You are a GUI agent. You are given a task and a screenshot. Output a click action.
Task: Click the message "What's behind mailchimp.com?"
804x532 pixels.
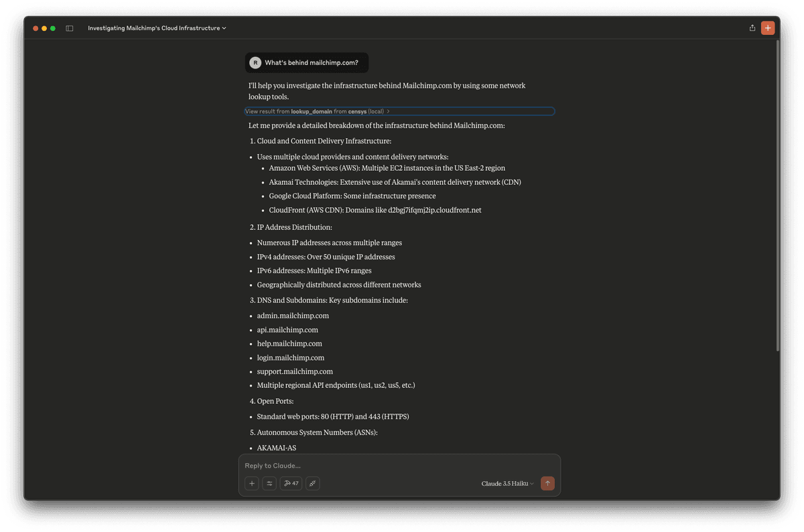point(312,63)
